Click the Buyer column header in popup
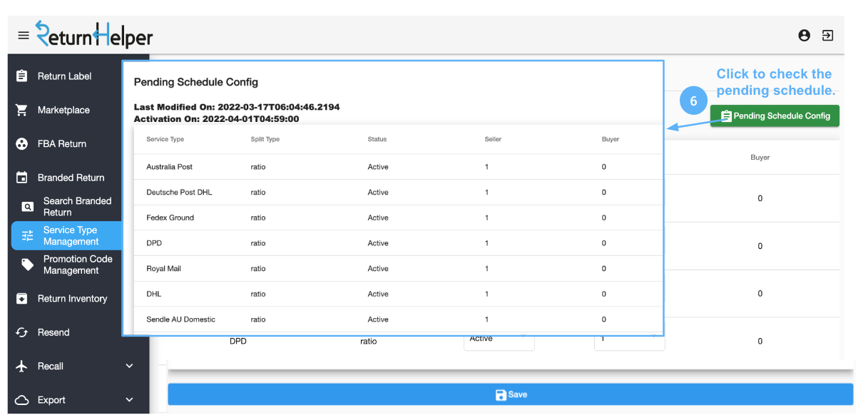This screenshot has height=420, width=868. 611,139
